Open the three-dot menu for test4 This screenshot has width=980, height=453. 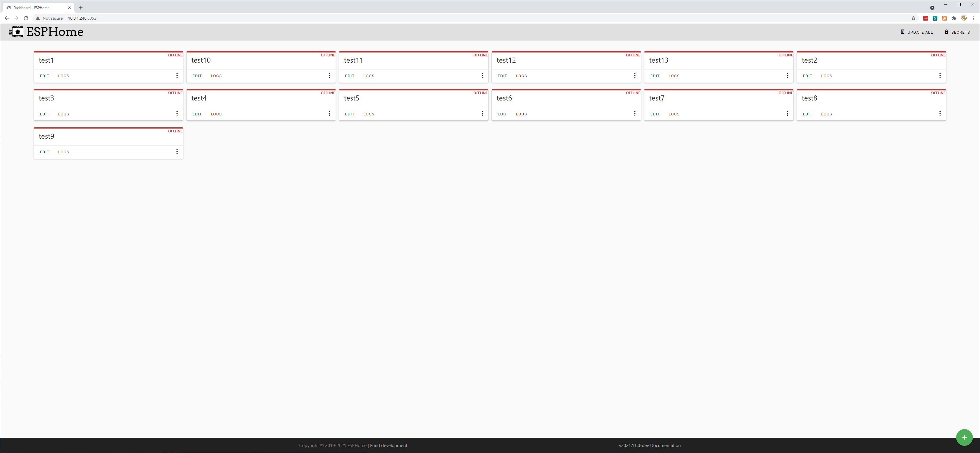tap(329, 113)
